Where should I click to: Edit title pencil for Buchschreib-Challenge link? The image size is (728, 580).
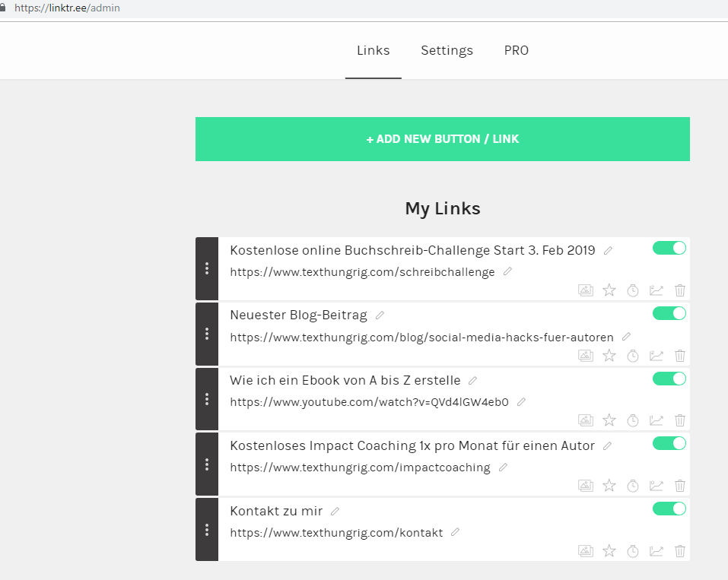click(608, 251)
